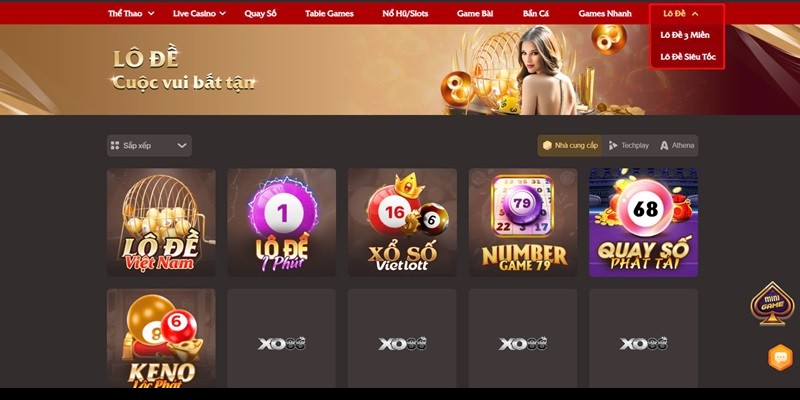Viewport: 800px width, 400px height.
Task: Expand the Live Casino dropdown
Action: point(199,14)
